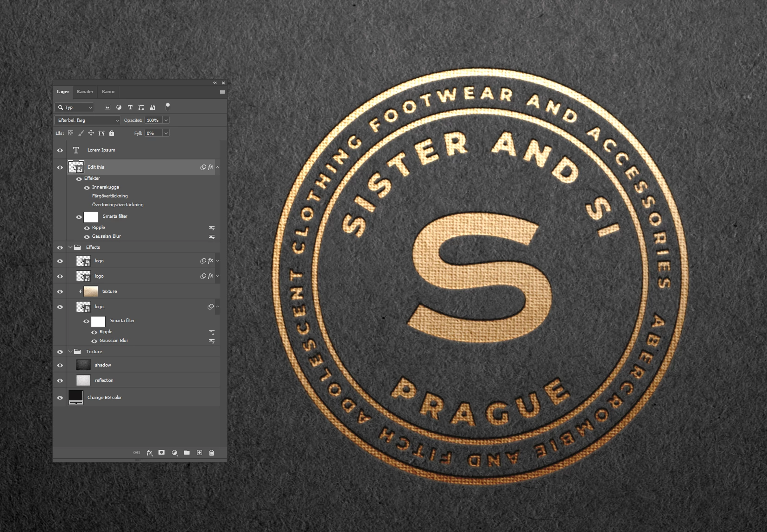Filter layers by type layers icon
This screenshot has width=767, height=532.
130,107
